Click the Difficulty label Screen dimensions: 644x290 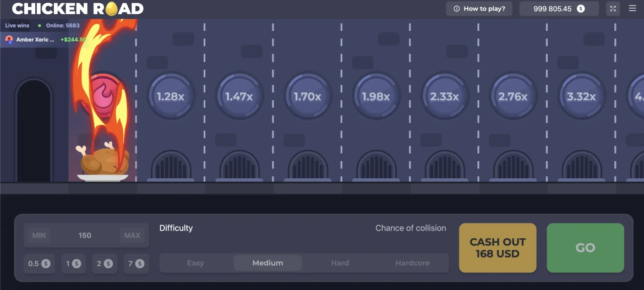click(x=176, y=228)
